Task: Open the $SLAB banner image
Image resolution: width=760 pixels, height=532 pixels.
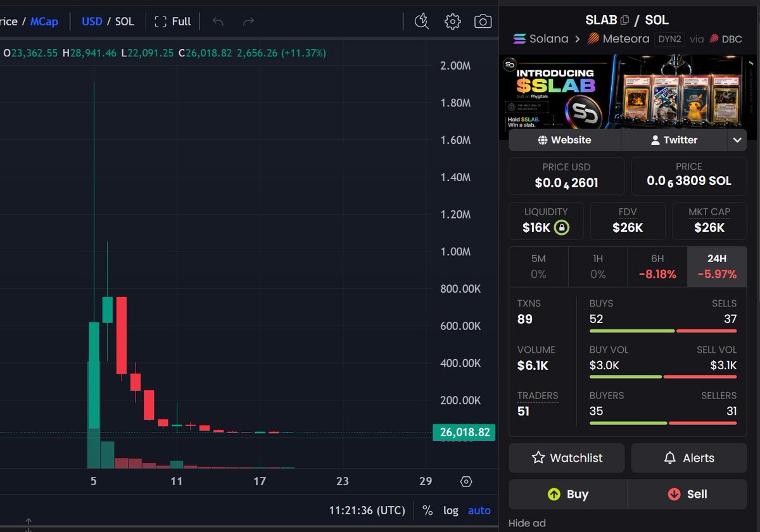Action: [x=628, y=93]
